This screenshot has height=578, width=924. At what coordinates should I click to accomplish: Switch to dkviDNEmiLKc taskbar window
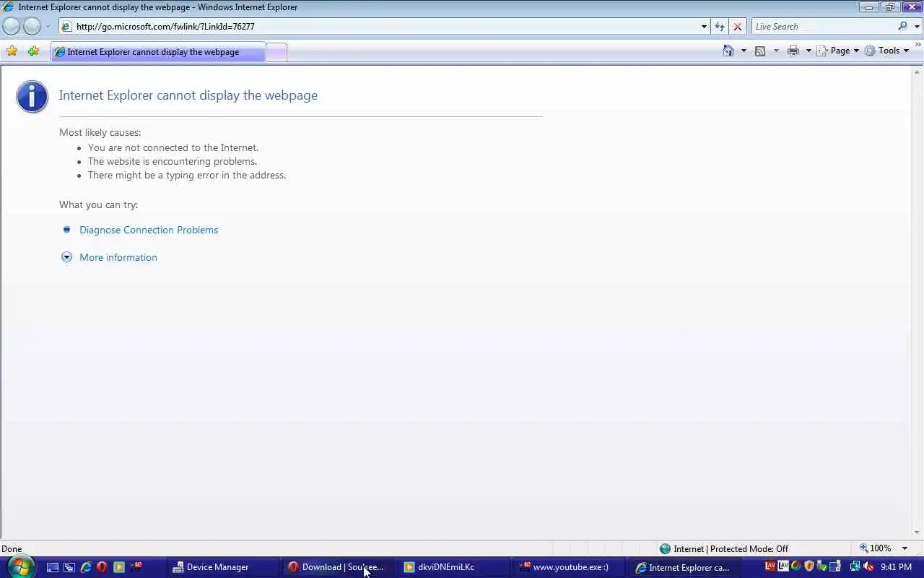point(453,567)
